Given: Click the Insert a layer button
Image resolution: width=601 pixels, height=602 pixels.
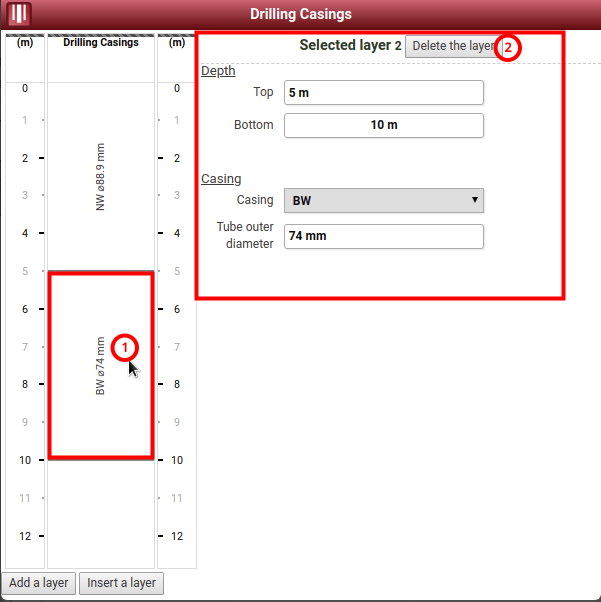Looking at the screenshot, I should click(121, 583).
